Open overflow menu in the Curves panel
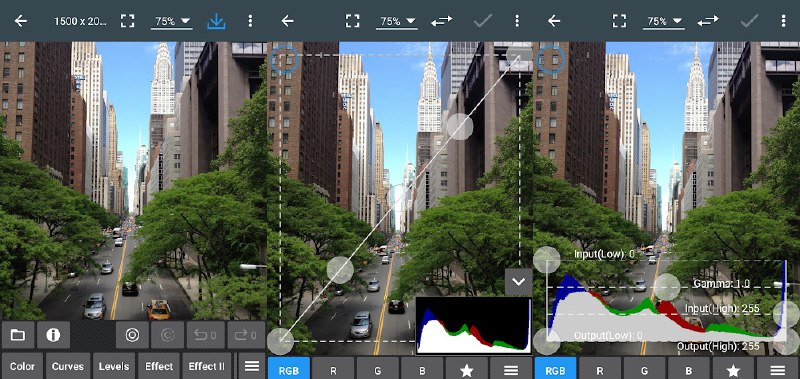The image size is (800, 379). [x=517, y=21]
